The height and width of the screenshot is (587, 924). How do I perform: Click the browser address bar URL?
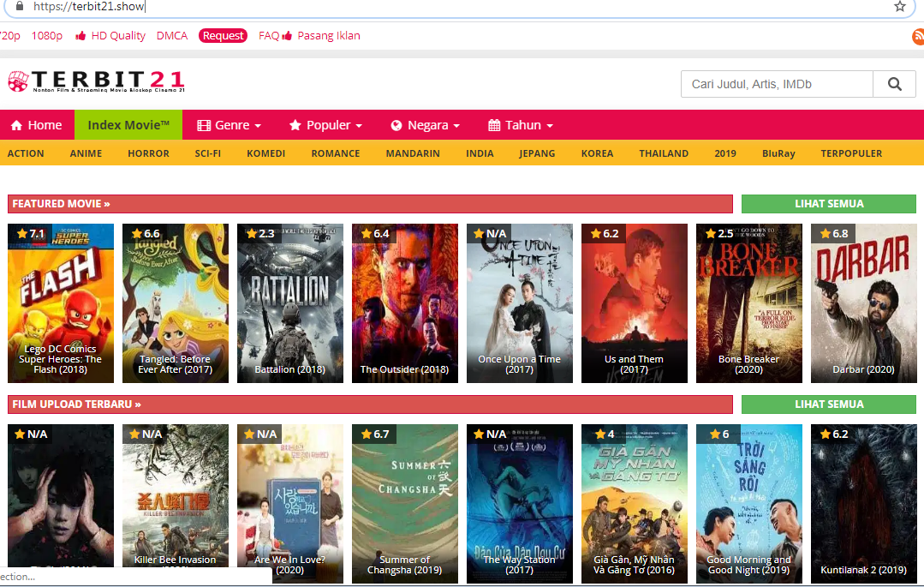(x=89, y=7)
